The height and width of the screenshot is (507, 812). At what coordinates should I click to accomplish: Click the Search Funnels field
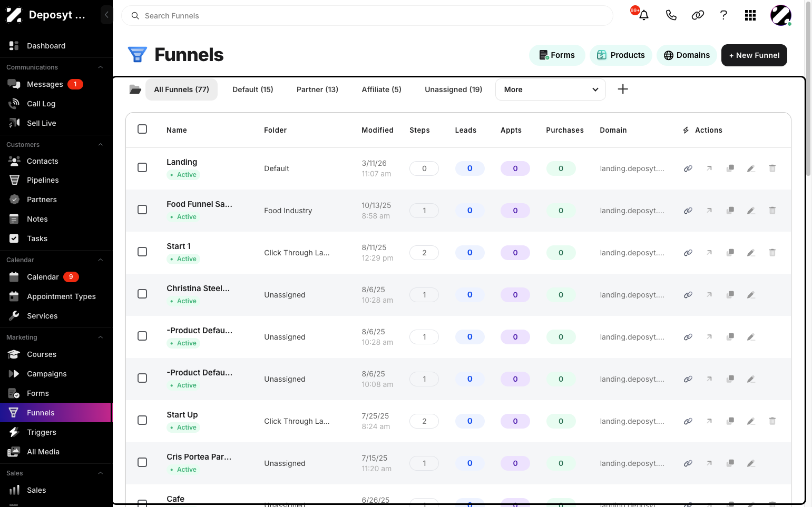367,16
